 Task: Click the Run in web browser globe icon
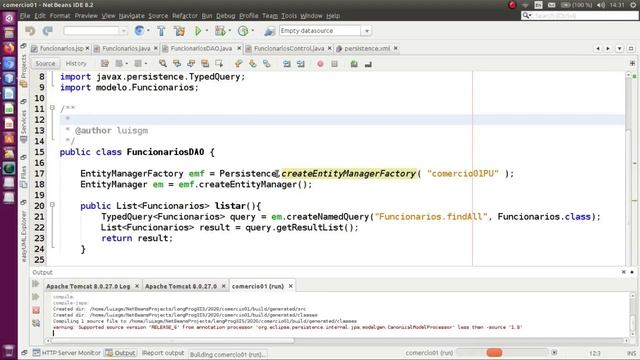point(139,31)
